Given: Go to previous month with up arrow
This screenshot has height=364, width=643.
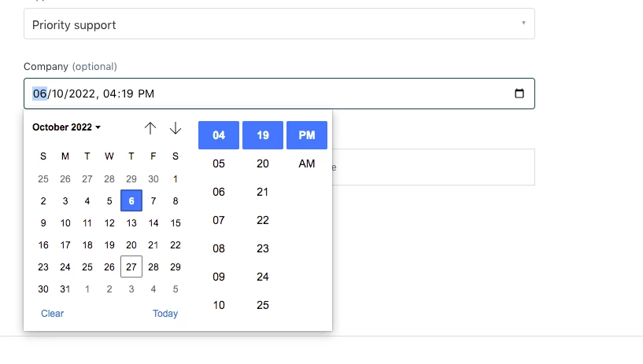Looking at the screenshot, I should coord(150,127).
